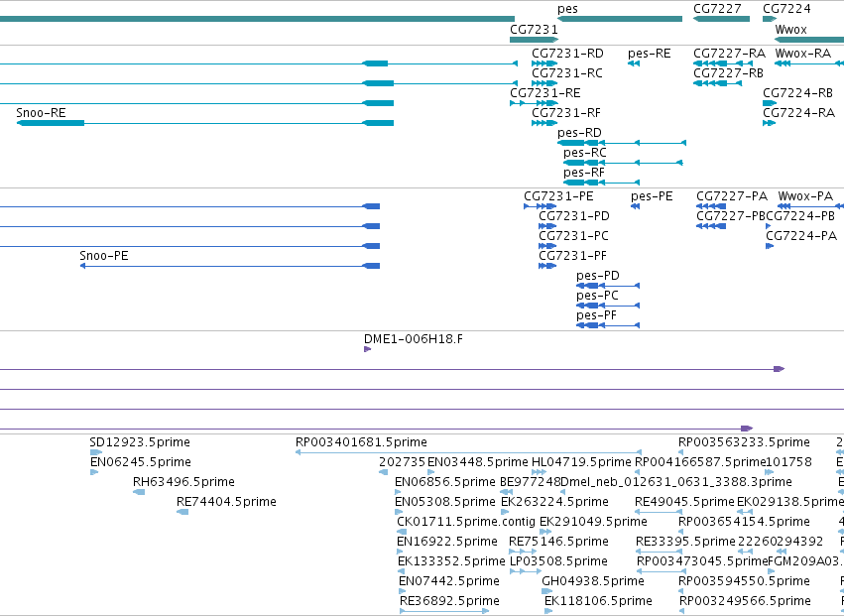Viewport: 844px width, 616px height.
Task: Select protein CG7231-PE
Action: click(x=540, y=206)
